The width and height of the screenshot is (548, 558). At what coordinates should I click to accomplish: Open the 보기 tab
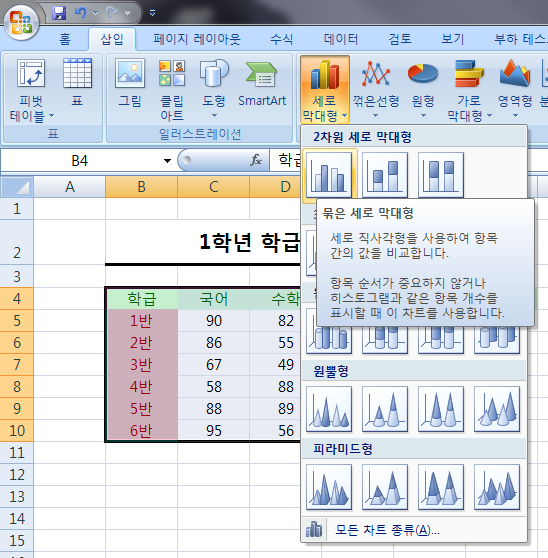tap(453, 39)
